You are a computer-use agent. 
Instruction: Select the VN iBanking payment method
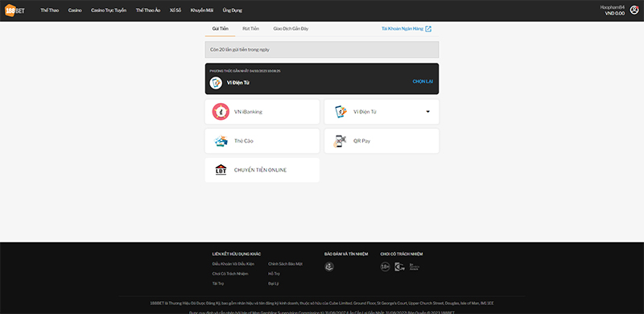click(262, 111)
